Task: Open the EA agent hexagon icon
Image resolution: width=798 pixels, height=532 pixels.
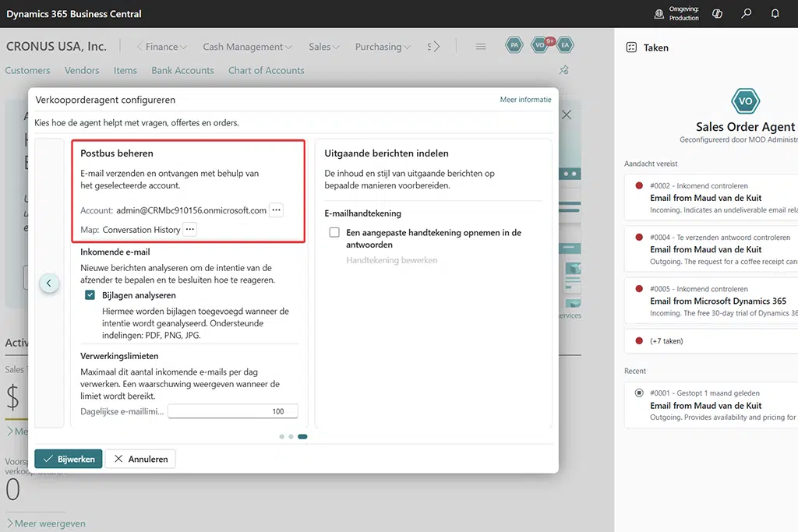Action: click(565, 44)
